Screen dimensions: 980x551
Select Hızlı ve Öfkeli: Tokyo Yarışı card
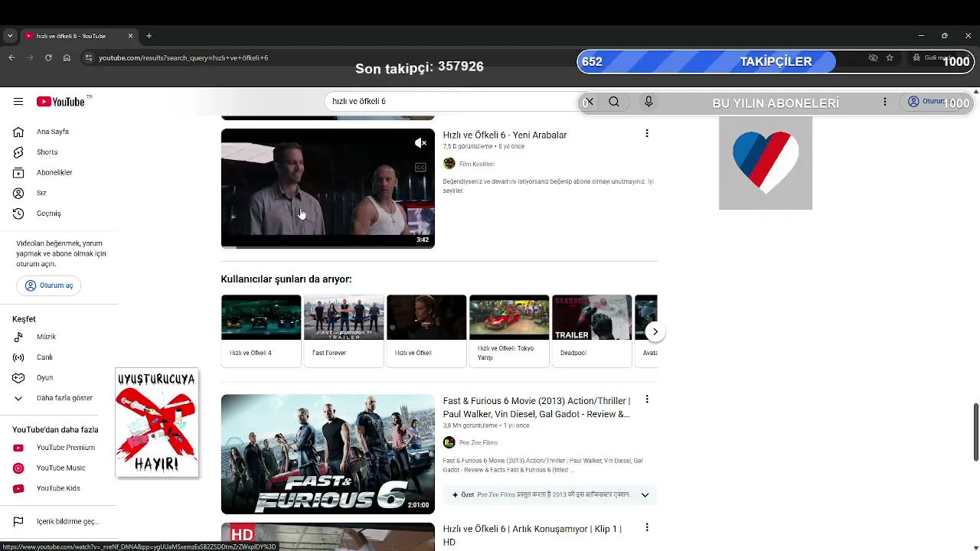(x=509, y=331)
